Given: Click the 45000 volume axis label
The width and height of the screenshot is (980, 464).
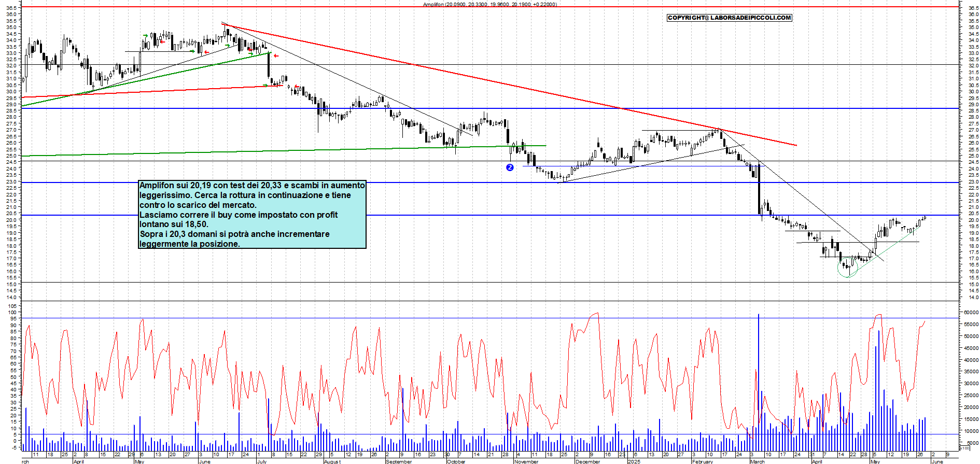Looking at the screenshot, I should pyautogui.click(x=971, y=348).
